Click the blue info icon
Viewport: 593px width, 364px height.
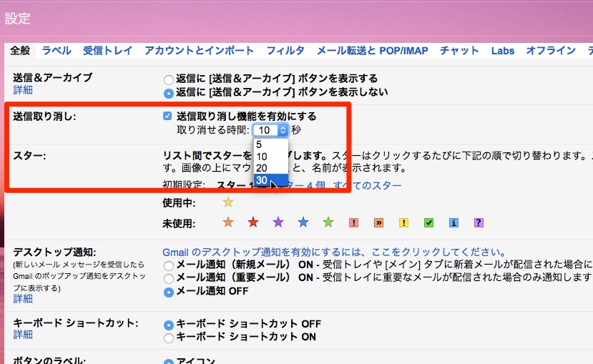click(x=454, y=222)
